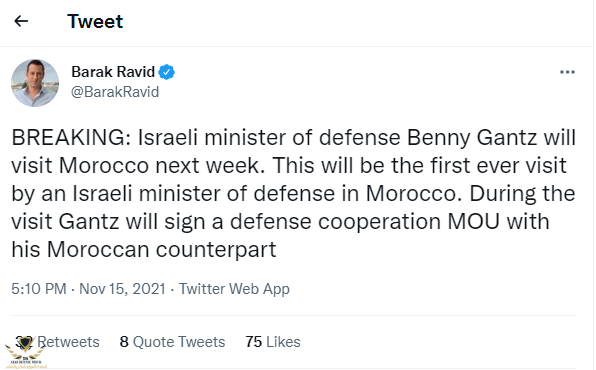Open the Barak Ravid display name
The height and width of the screenshot is (370, 596).
coord(113,72)
